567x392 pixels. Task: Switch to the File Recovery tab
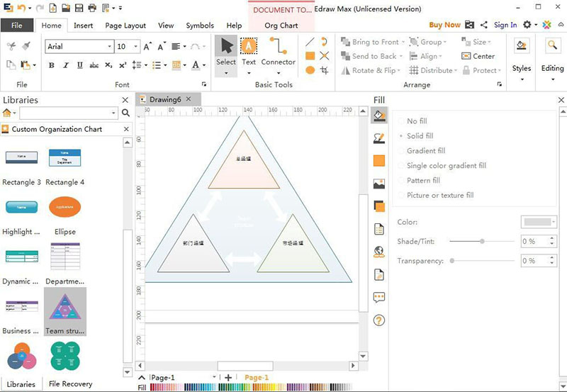click(x=70, y=384)
